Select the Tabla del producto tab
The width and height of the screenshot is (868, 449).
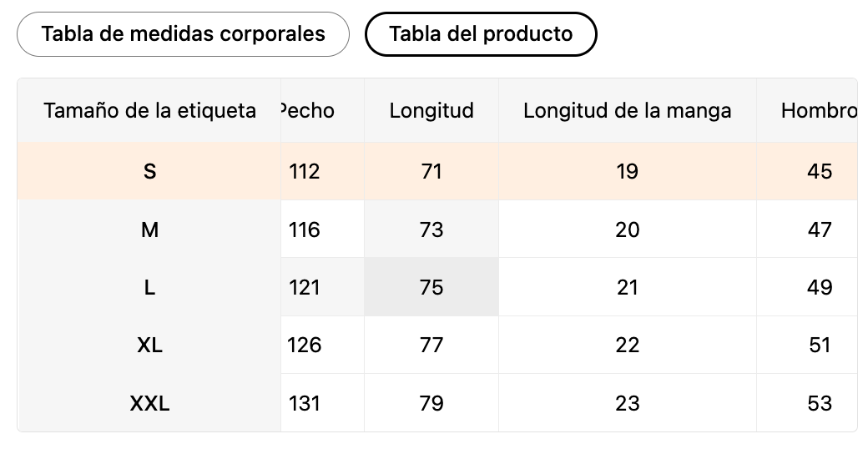481,34
